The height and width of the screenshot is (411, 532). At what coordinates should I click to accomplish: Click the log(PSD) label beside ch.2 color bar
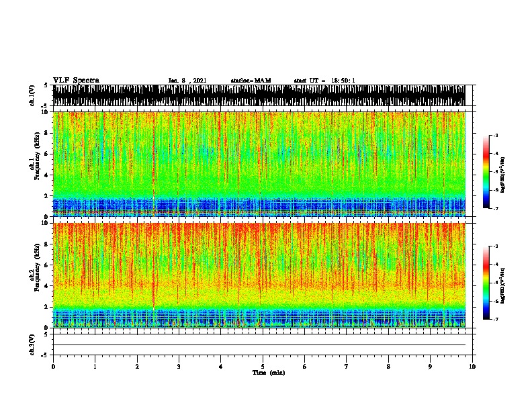click(x=502, y=285)
